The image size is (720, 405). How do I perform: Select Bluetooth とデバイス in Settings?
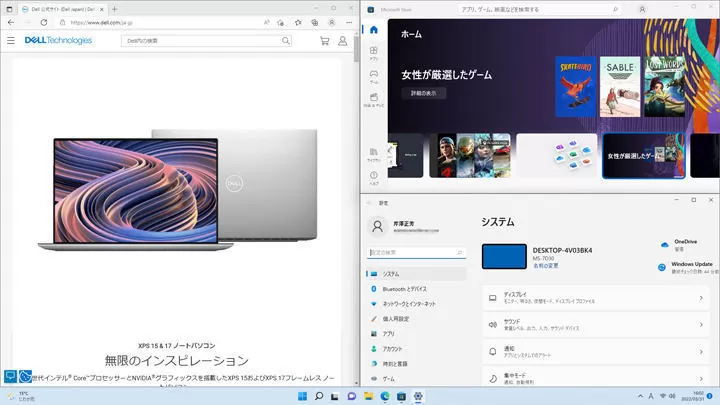416,289
